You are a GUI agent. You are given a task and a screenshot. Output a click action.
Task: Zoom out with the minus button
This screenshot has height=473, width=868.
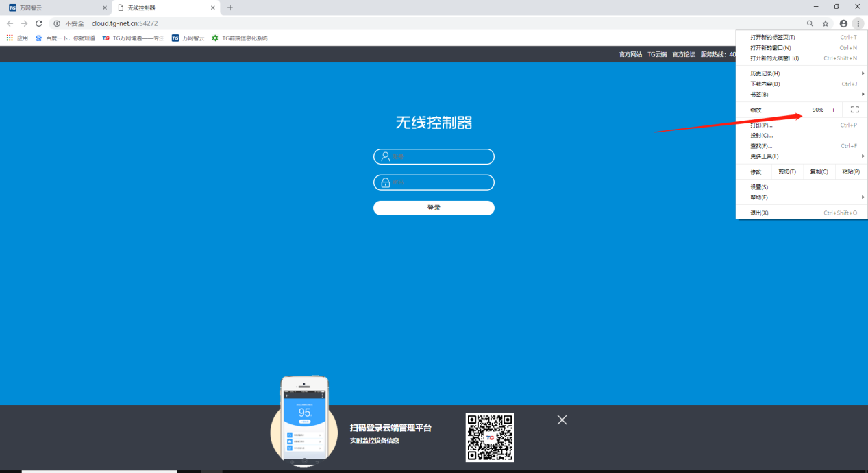point(799,110)
